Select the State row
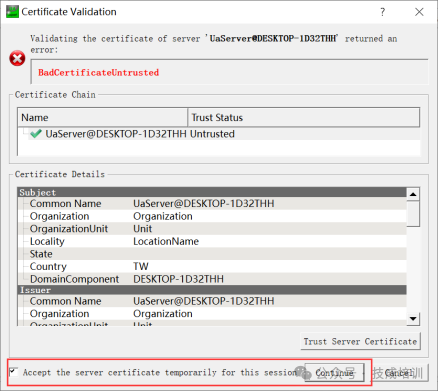 coord(212,254)
